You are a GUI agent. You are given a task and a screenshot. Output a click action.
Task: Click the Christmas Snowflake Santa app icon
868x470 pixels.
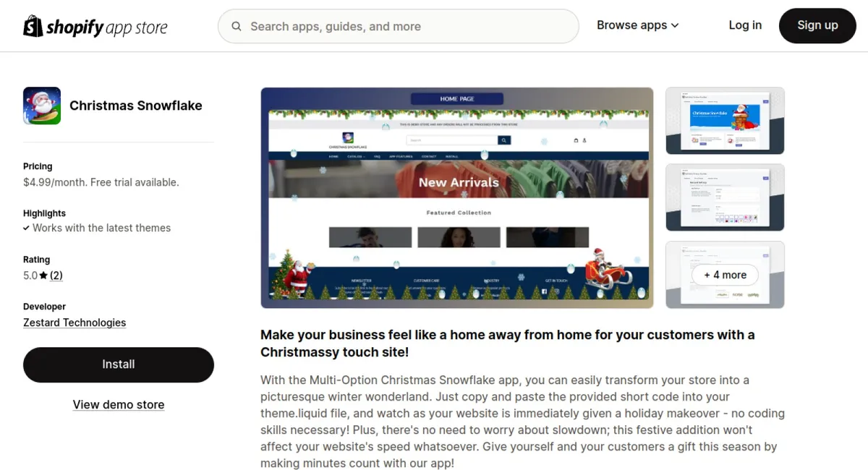click(x=42, y=106)
